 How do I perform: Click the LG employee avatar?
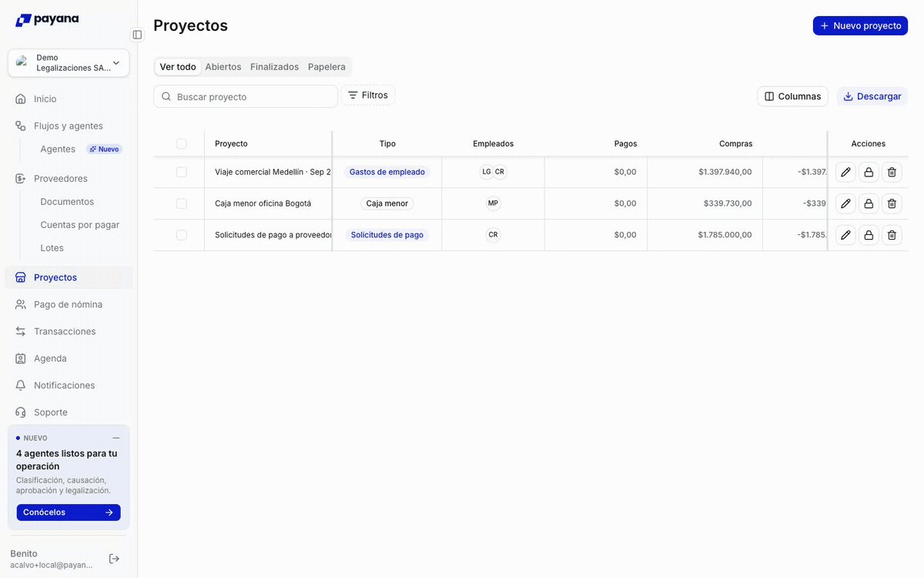[x=487, y=172]
